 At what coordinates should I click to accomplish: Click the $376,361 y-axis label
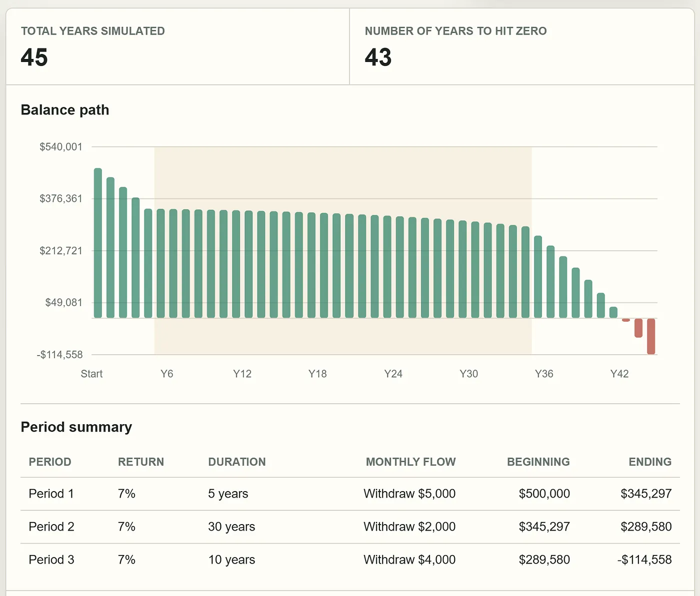[61, 199]
